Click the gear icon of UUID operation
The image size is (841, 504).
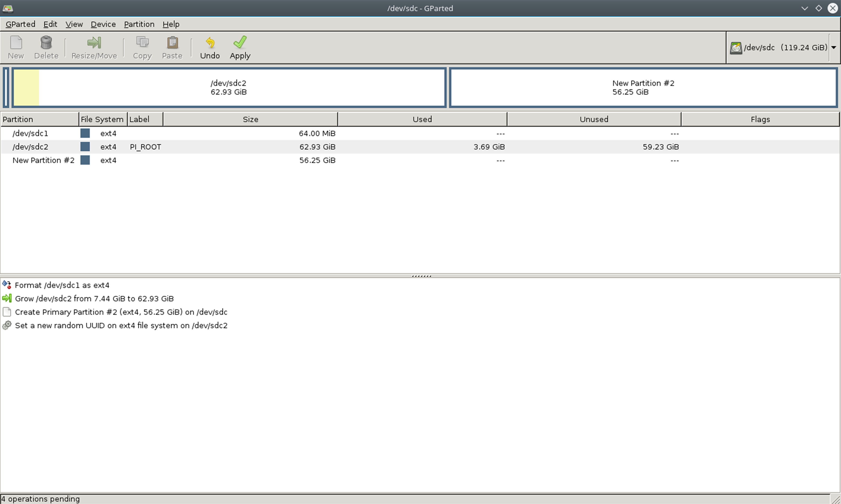[x=7, y=325]
